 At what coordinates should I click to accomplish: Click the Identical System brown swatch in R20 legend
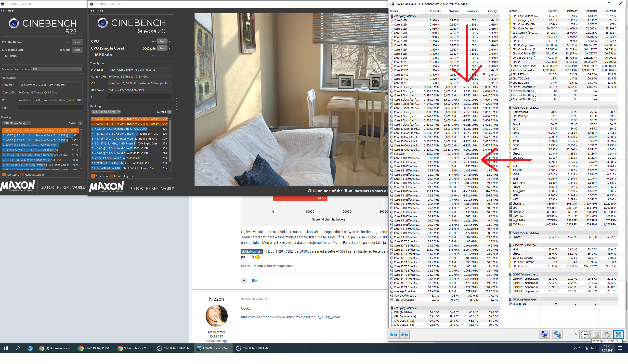coord(112,176)
